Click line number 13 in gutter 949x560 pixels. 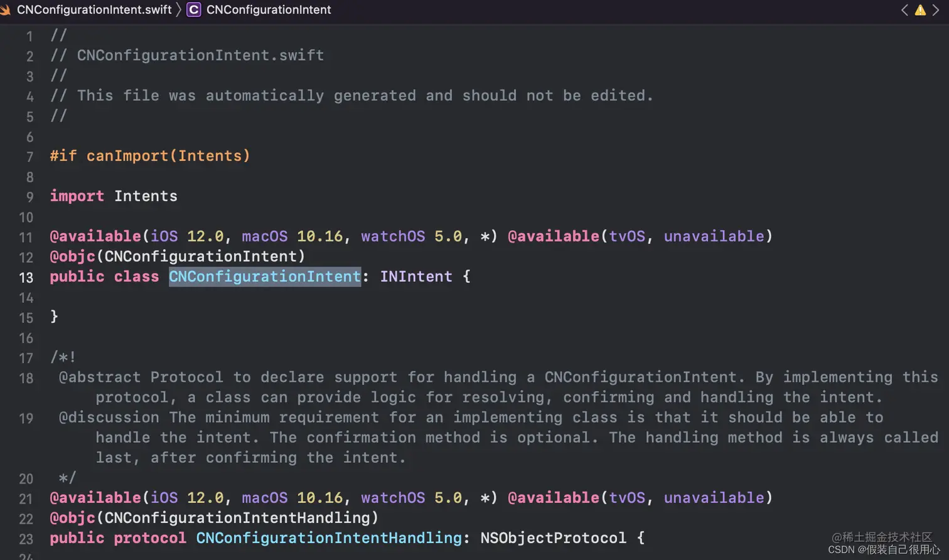pos(26,277)
